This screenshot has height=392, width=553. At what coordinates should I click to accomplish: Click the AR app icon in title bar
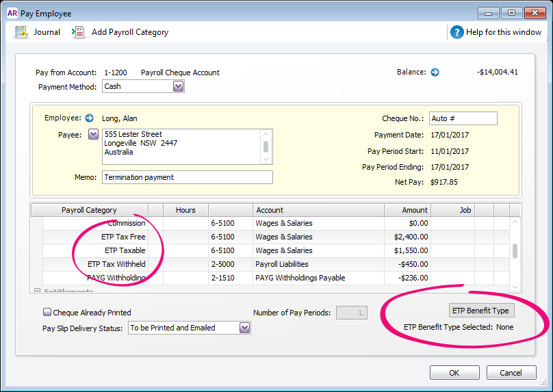coord(11,13)
